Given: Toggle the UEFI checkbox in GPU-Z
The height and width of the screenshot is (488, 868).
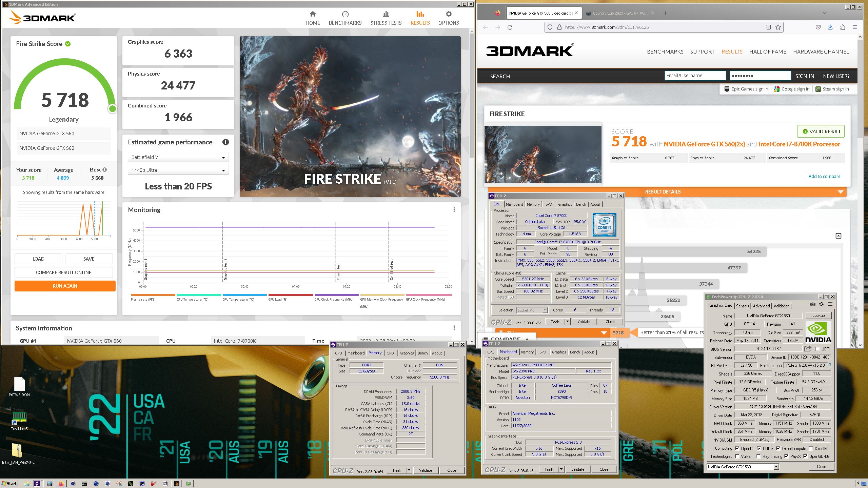Looking at the screenshot, I should coord(818,349).
